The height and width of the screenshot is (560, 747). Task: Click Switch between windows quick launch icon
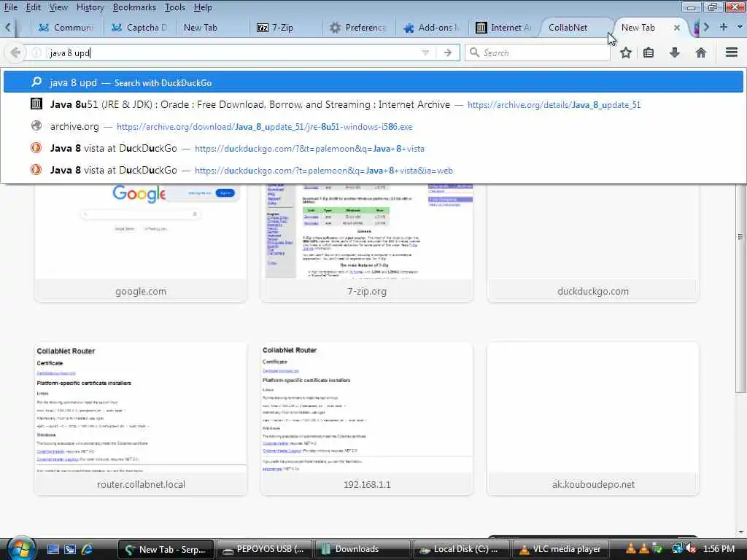click(70, 549)
